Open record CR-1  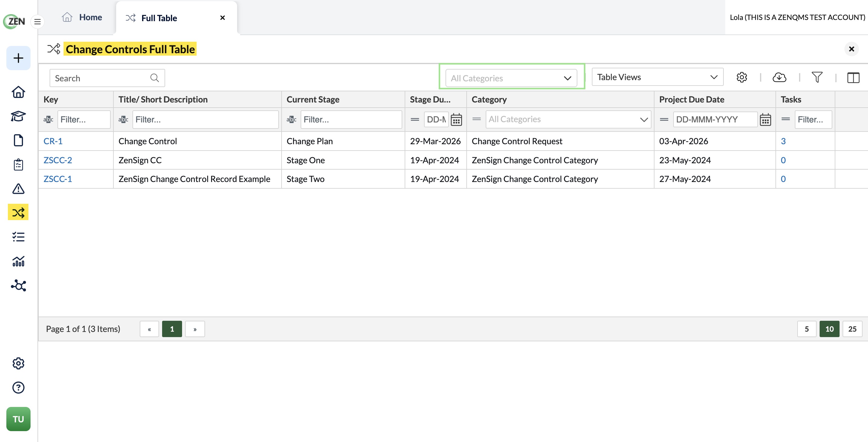coord(53,141)
